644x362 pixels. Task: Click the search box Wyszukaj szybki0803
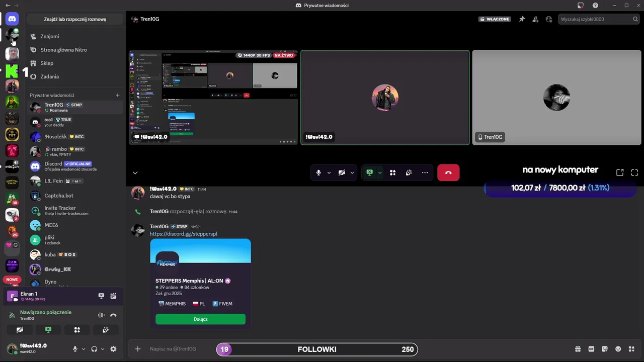(599, 19)
